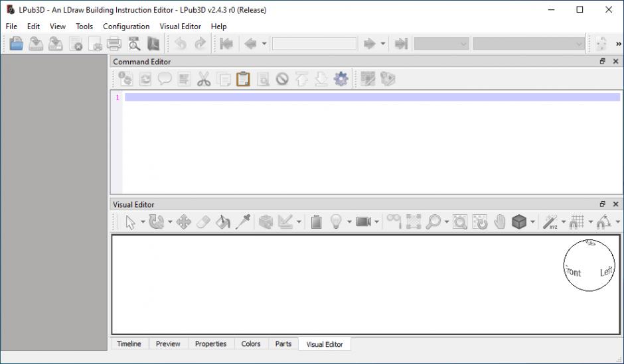Switch to the Preview tab
The height and width of the screenshot is (364, 624).
click(168, 343)
